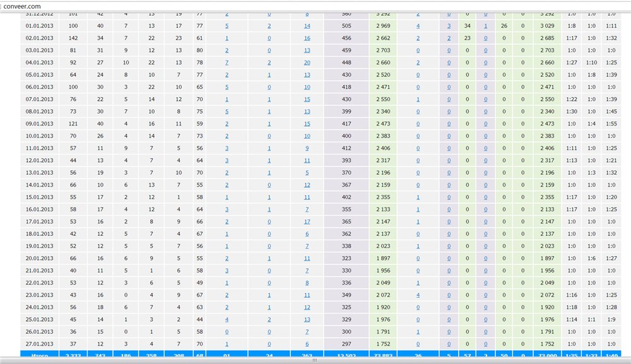Open the 15 link in the 07.01.2013 row
Image resolution: width=631 pixels, height=364 pixels.
tap(307, 99)
